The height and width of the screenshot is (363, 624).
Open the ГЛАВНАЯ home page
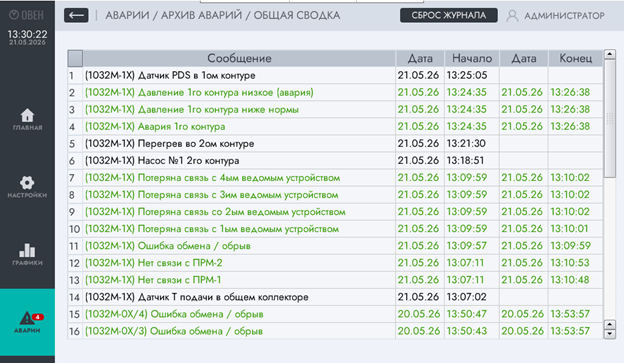[27, 119]
